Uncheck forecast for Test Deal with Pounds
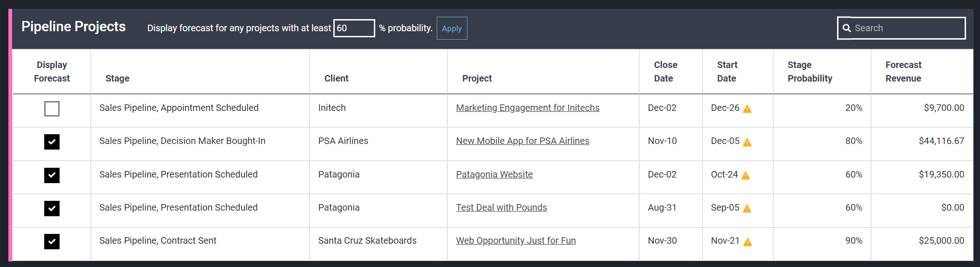Viewport: 980px width, 267px height. (52, 208)
